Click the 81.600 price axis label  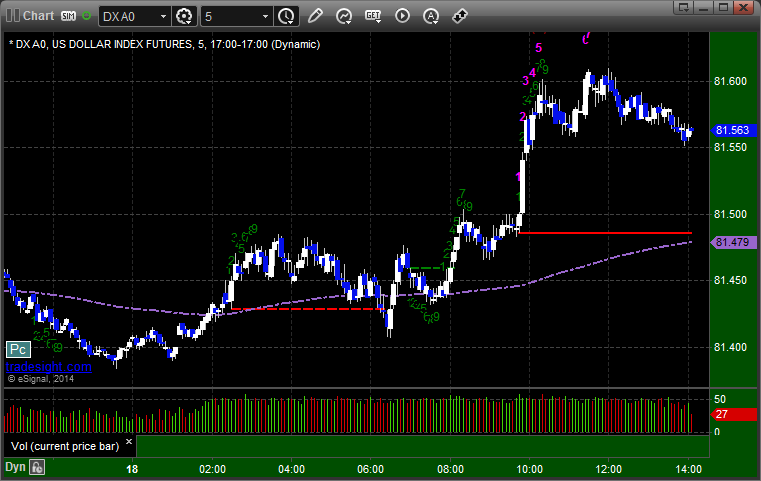(730, 82)
